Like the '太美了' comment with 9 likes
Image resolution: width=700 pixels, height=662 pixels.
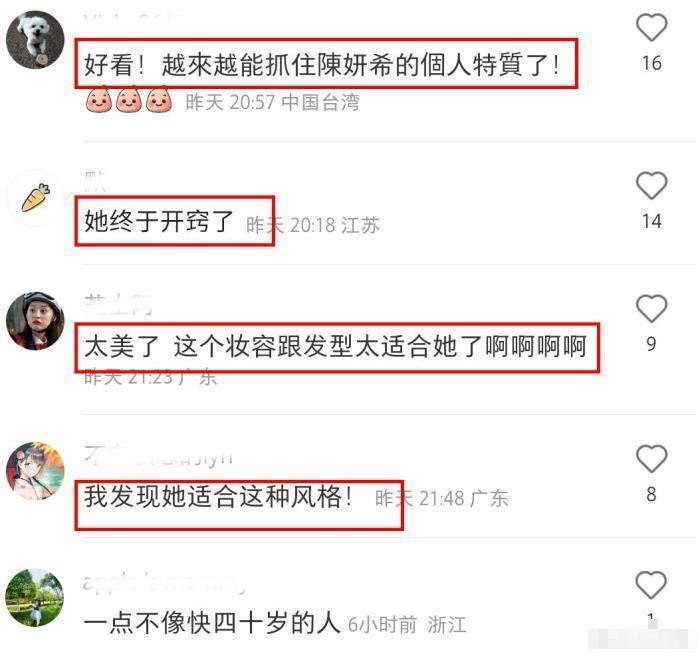(x=651, y=308)
